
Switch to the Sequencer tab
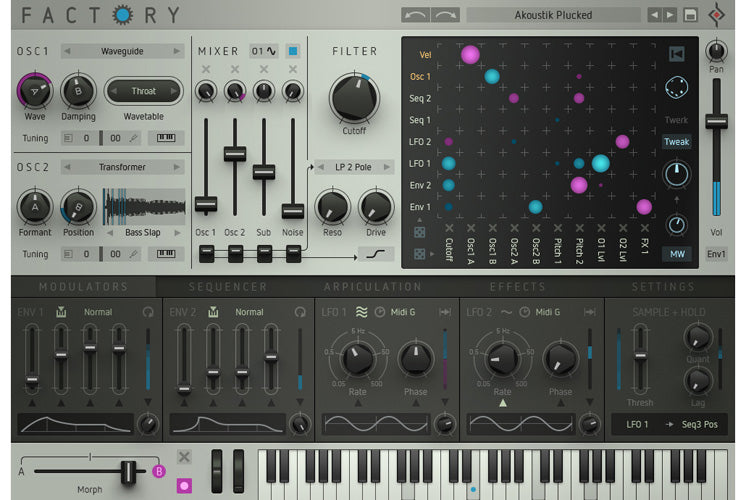228,287
